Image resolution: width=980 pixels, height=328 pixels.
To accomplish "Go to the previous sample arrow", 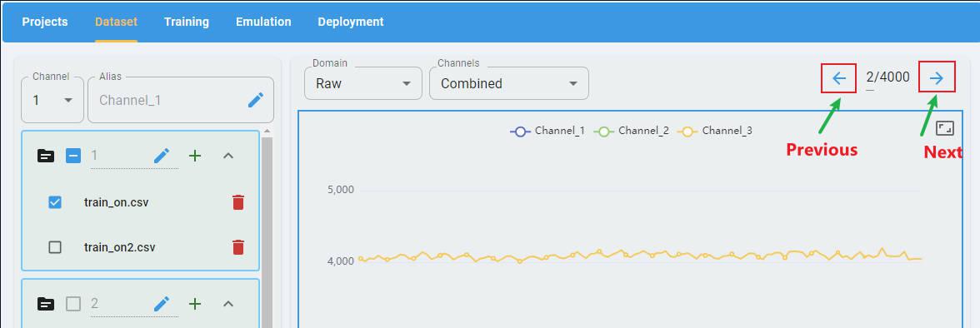I will (x=839, y=78).
